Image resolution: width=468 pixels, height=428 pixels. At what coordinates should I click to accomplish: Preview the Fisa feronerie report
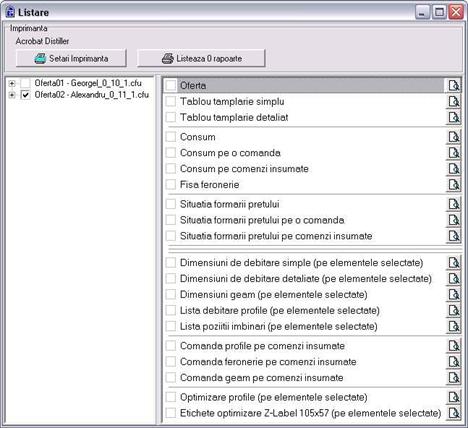coord(453,184)
